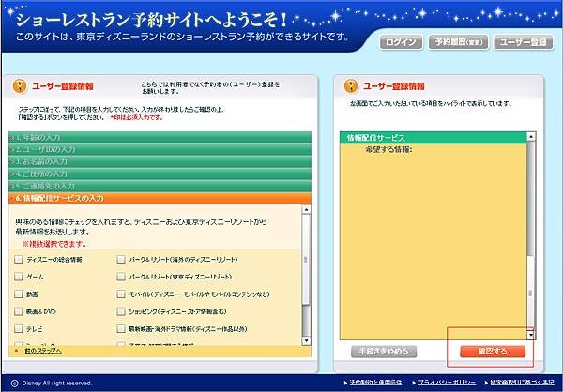Image resolution: width=563 pixels, height=392 pixels.
Task: Check the ショッピング checkbox
Action: click(121, 311)
